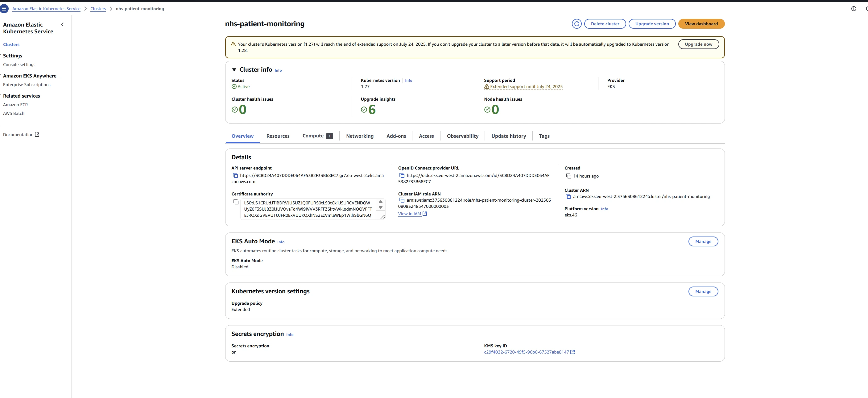The image size is (868, 398).
Task: Copy the OpenID Connect provider URL
Action: tap(402, 175)
